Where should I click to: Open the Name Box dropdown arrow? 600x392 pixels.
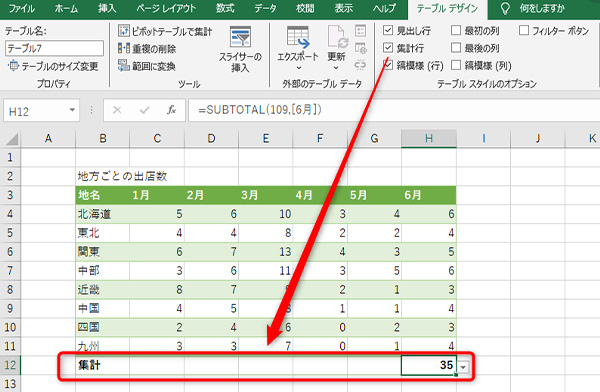click(72, 110)
